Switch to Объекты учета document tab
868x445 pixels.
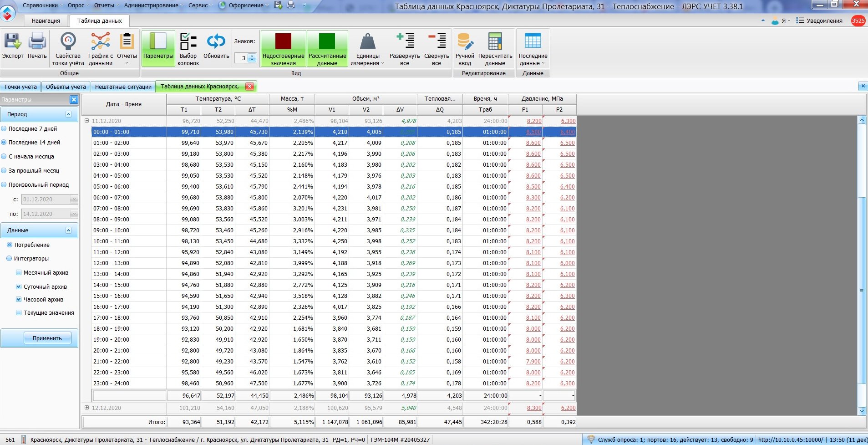[x=66, y=87]
